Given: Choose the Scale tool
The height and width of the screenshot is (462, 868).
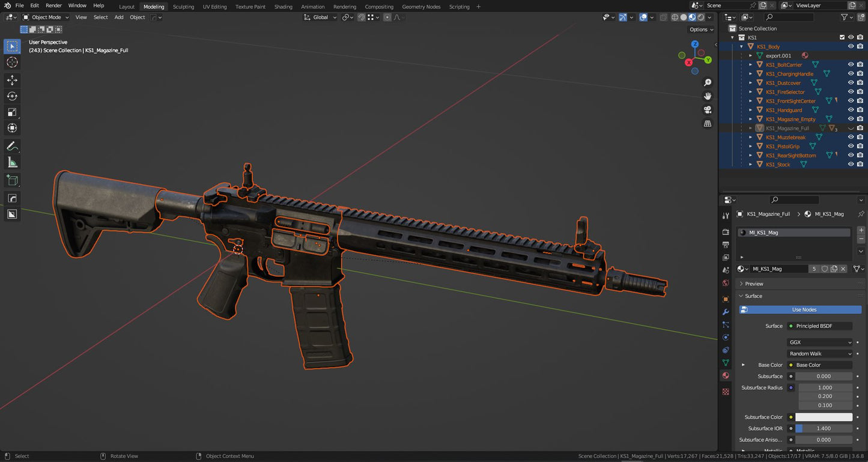Looking at the screenshot, I should [x=12, y=112].
